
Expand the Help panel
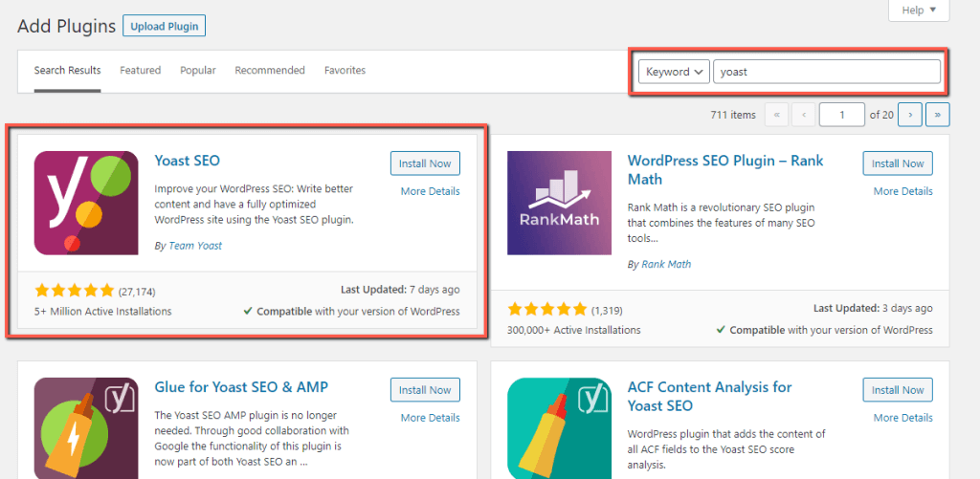click(x=919, y=10)
